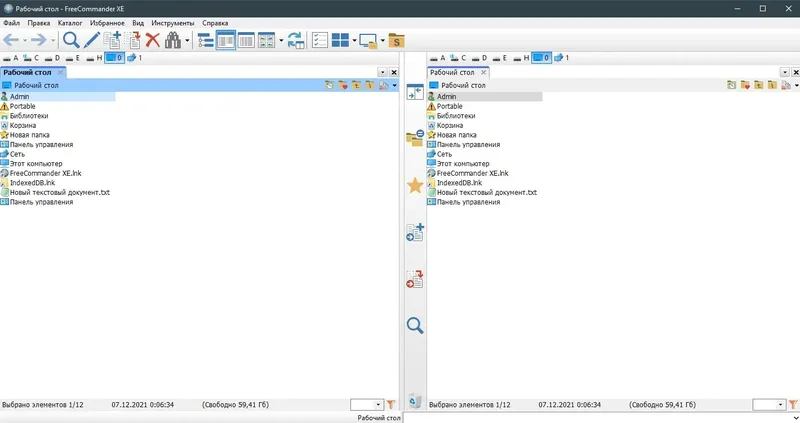Open the filter combo box in left status bar
Screen dimensions: 800x423
pos(367,405)
